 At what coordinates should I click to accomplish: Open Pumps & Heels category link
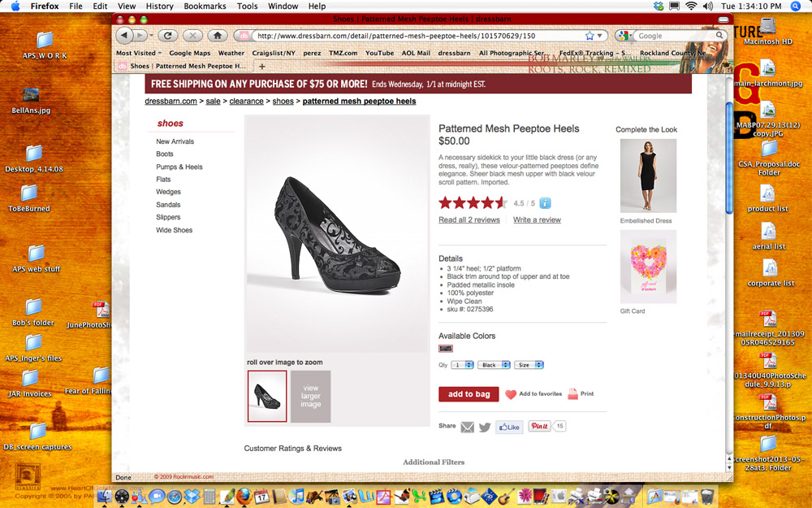(x=179, y=167)
